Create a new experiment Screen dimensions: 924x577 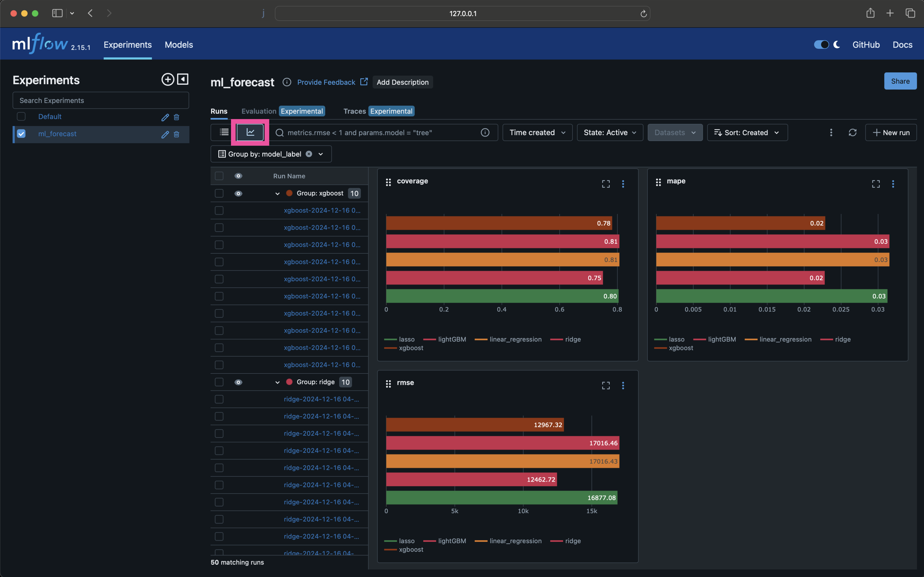click(x=168, y=79)
